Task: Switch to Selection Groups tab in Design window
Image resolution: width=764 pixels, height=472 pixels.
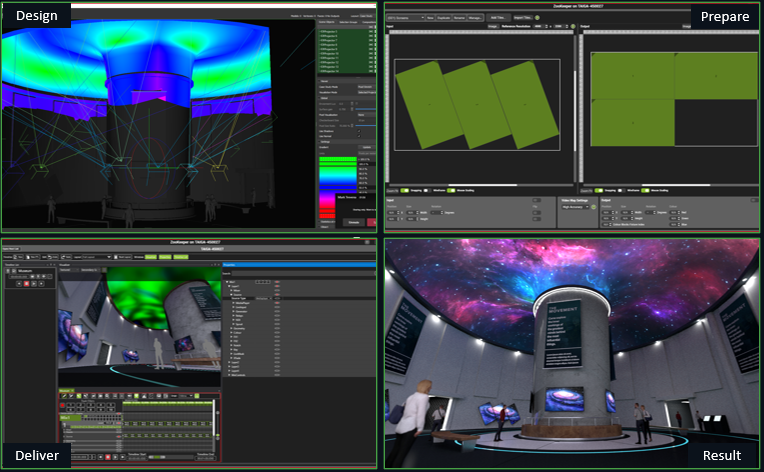Action: pos(348,22)
